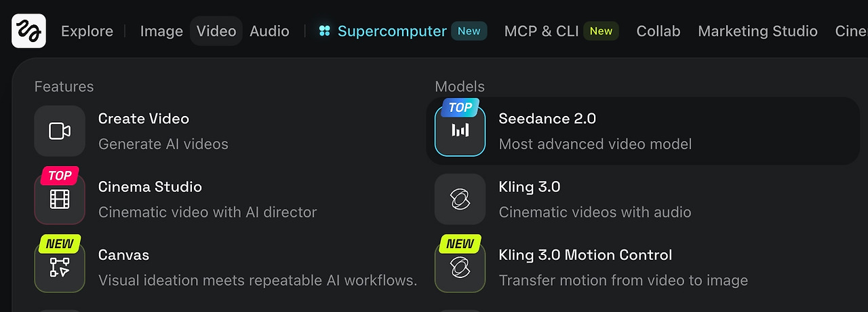
Task: Click the Higgsfield logo icon
Action: [x=28, y=31]
